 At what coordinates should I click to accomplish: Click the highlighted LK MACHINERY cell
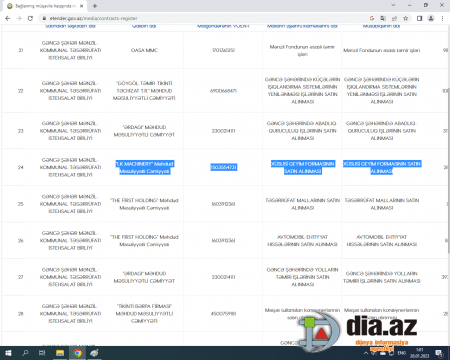pyautogui.click(x=144, y=167)
